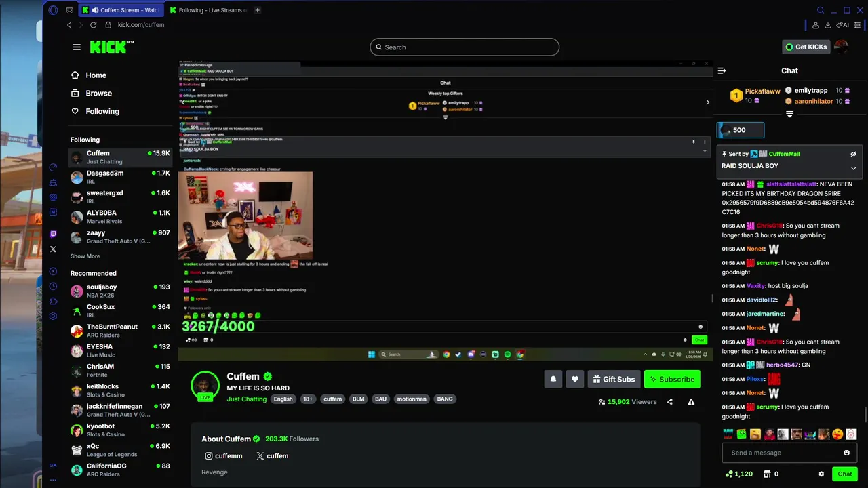Report stream with warning triangle icon
This screenshot has height=488, width=868.
691,402
